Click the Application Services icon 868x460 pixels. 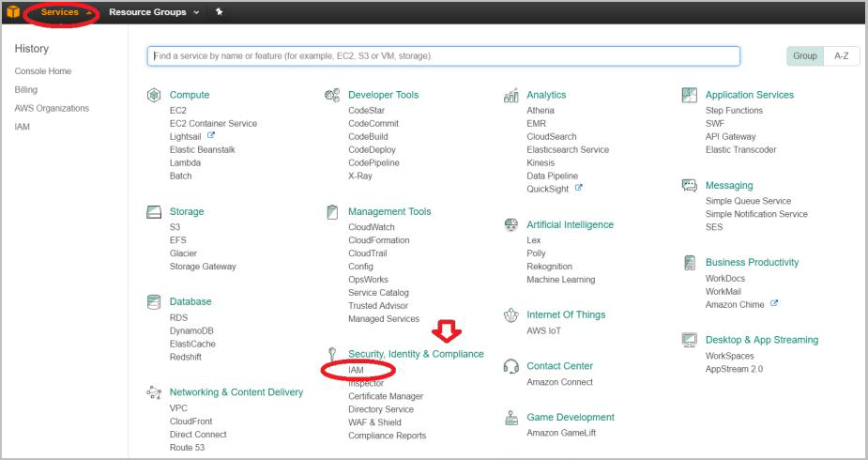pos(689,95)
